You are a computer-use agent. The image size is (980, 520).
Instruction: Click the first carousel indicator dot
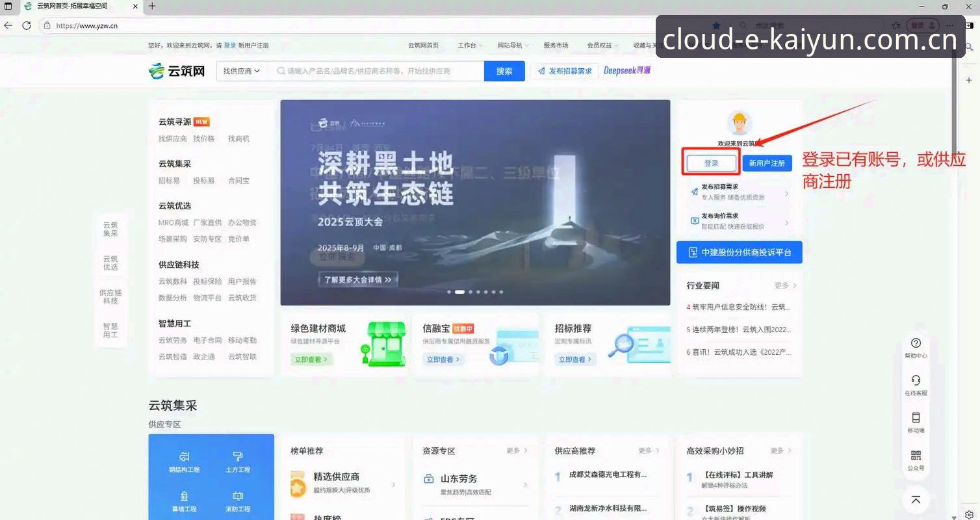449,292
